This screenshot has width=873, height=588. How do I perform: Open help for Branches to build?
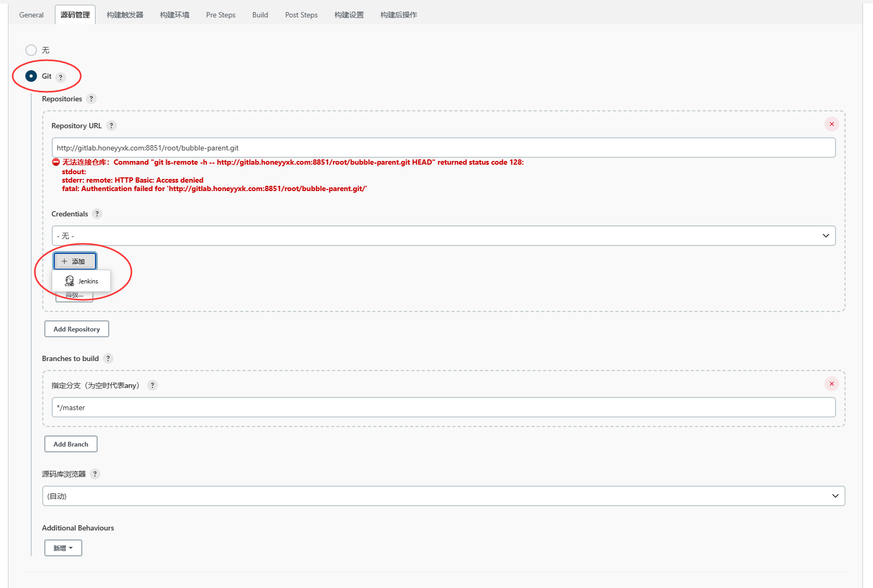point(108,358)
